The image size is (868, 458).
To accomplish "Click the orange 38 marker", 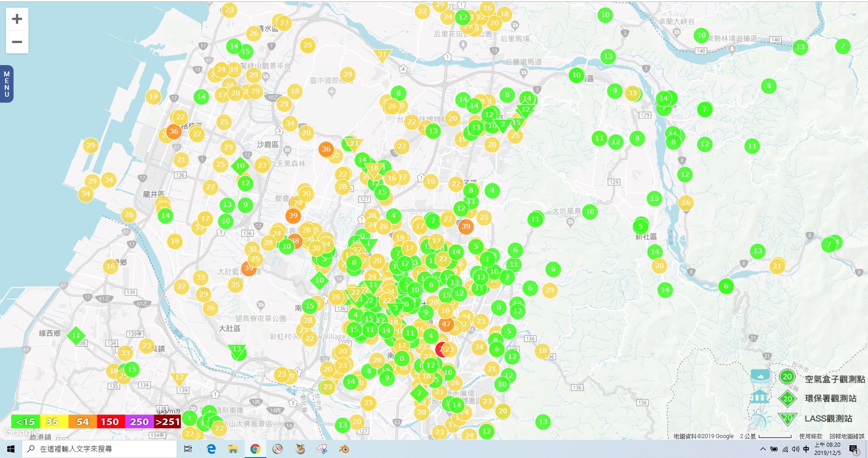I will pyautogui.click(x=295, y=241).
